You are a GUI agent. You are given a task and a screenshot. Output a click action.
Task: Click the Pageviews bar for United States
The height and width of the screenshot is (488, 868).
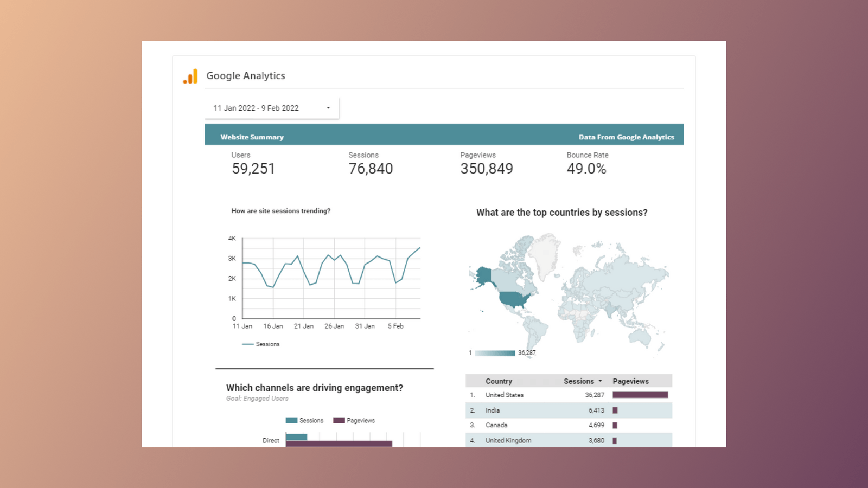[640, 395]
